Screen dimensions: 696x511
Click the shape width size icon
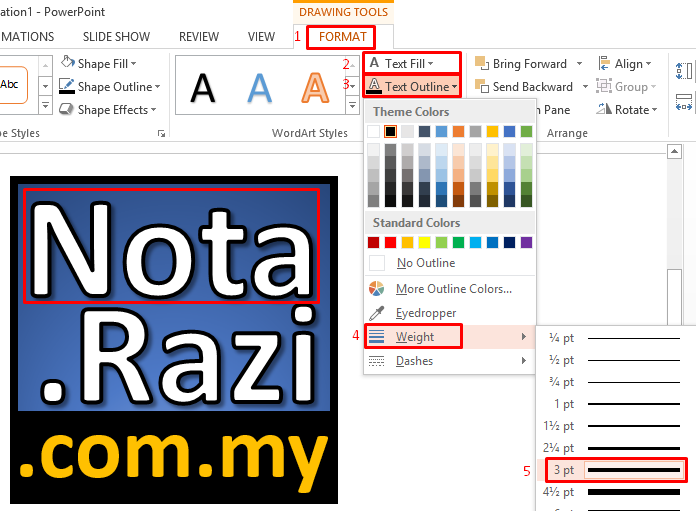[x=684, y=102]
